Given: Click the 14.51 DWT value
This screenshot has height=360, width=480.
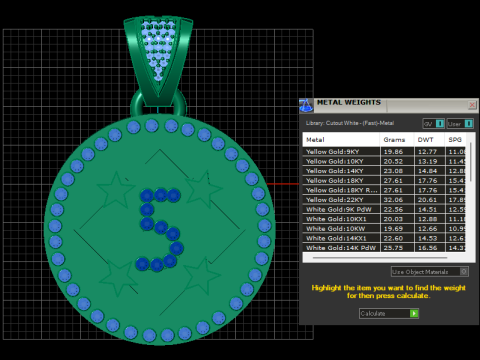Looking at the screenshot, I should [x=427, y=210].
